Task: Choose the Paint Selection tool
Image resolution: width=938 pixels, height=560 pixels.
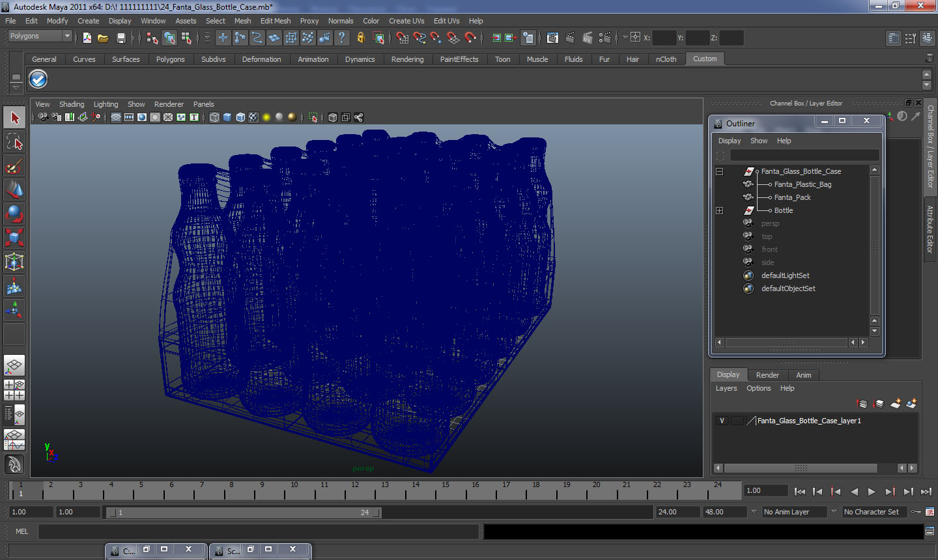Action: (14, 166)
